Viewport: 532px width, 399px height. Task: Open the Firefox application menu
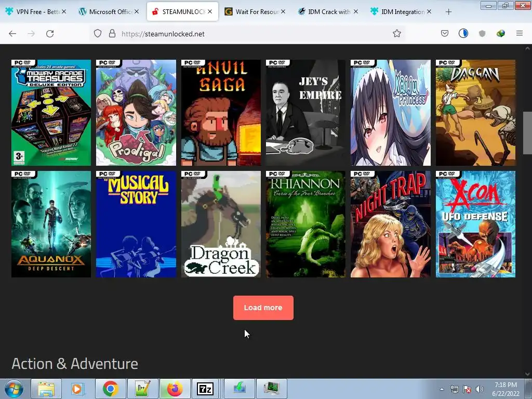coord(520,33)
